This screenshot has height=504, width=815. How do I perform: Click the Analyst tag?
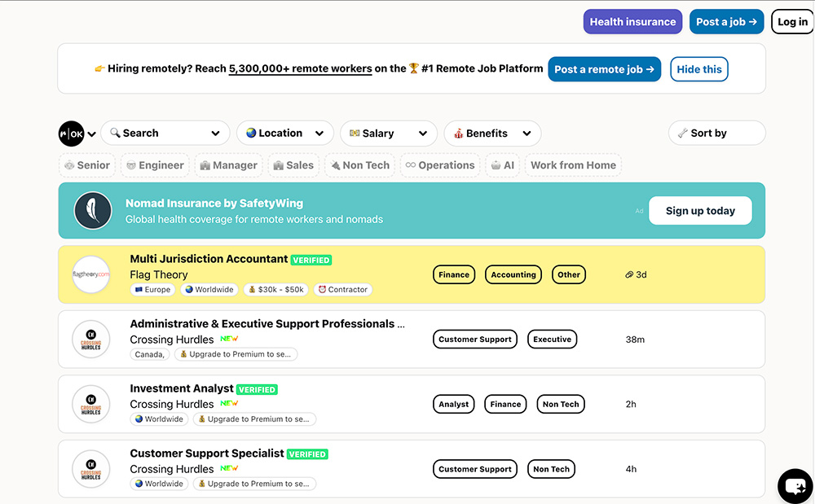(x=454, y=404)
